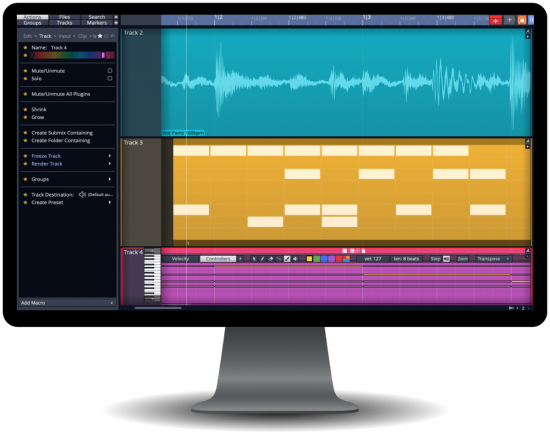Open the Transpose dropdown
This screenshot has width=550, height=445.
[493, 259]
